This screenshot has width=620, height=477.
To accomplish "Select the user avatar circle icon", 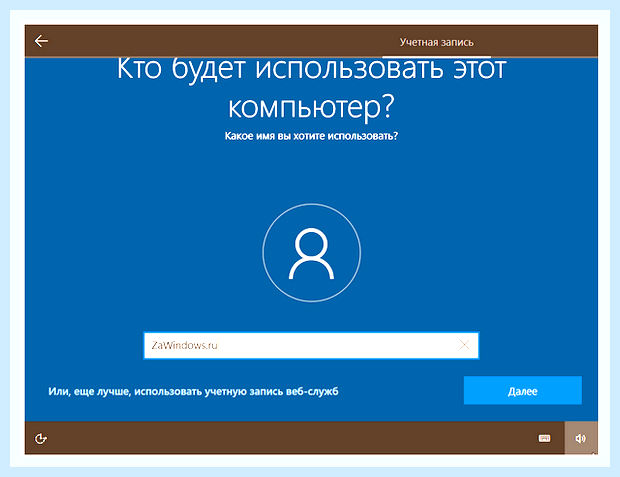I will (x=312, y=253).
